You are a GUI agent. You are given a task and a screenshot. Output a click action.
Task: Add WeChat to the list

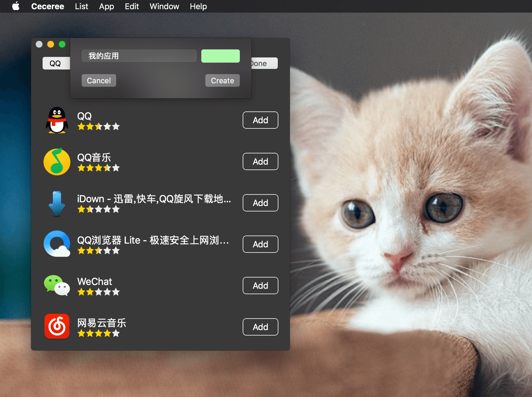point(260,286)
